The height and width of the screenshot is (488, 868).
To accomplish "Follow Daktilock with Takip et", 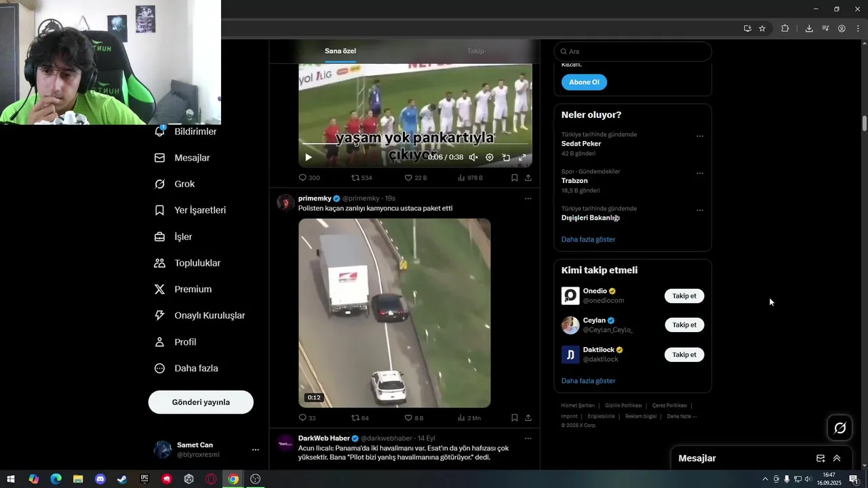I will pyautogui.click(x=684, y=354).
